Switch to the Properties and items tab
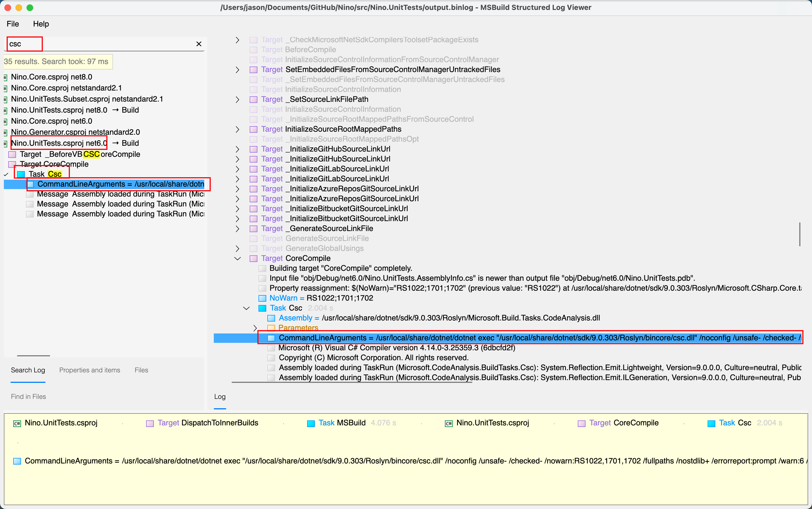812x509 pixels. tap(89, 370)
